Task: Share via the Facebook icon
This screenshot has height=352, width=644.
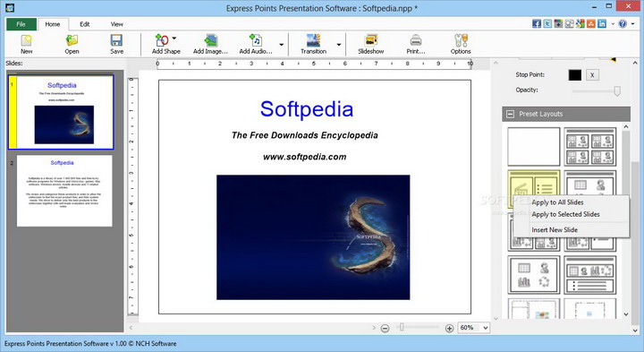Action: pos(537,24)
